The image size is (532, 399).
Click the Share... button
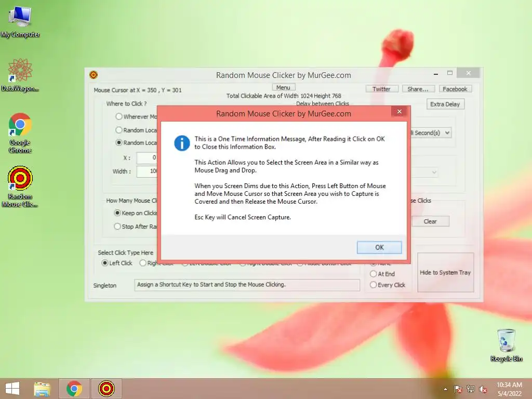(x=418, y=89)
